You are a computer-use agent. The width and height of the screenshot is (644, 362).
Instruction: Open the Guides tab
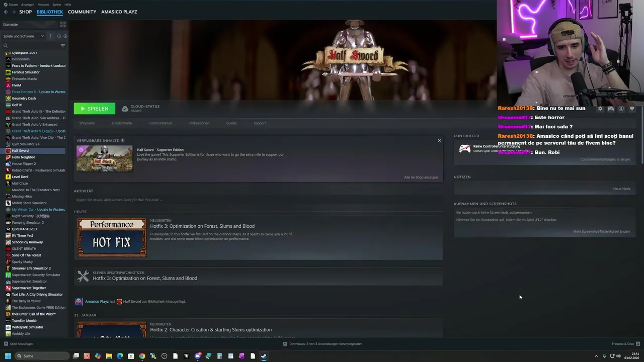click(231, 123)
